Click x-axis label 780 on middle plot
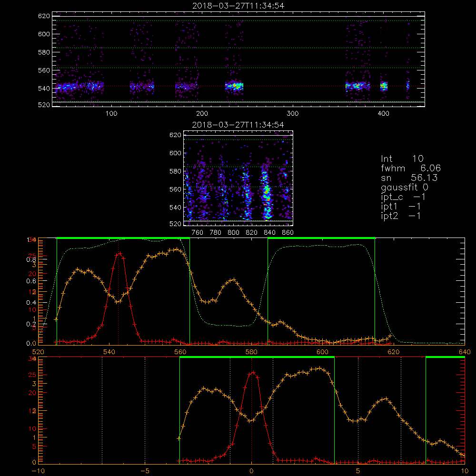 point(216,233)
